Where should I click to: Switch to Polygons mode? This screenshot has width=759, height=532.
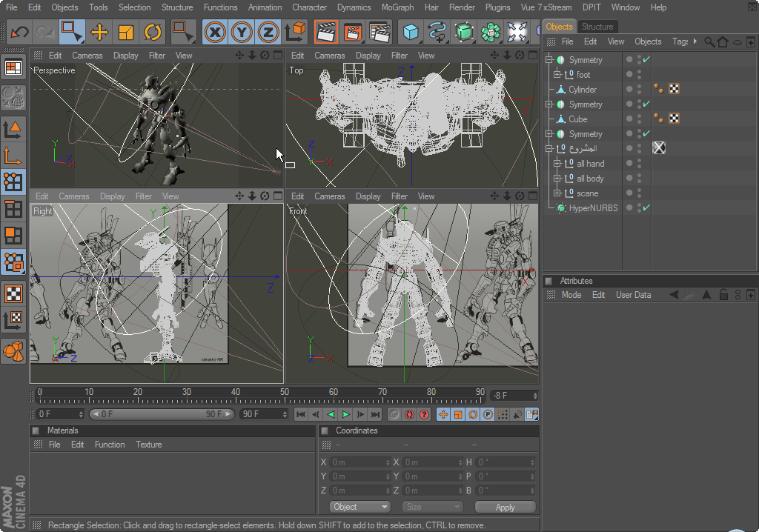[13, 236]
